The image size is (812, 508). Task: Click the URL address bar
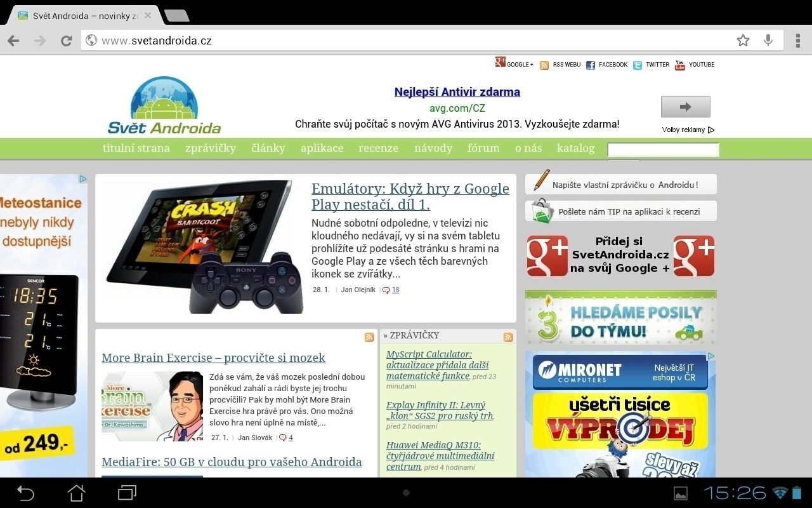[x=406, y=41]
